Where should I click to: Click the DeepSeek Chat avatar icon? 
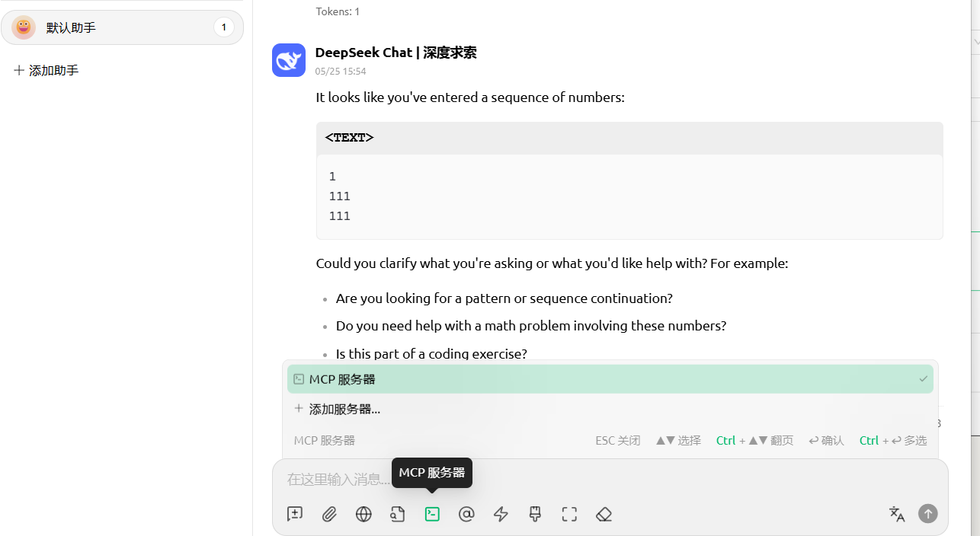(x=289, y=60)
